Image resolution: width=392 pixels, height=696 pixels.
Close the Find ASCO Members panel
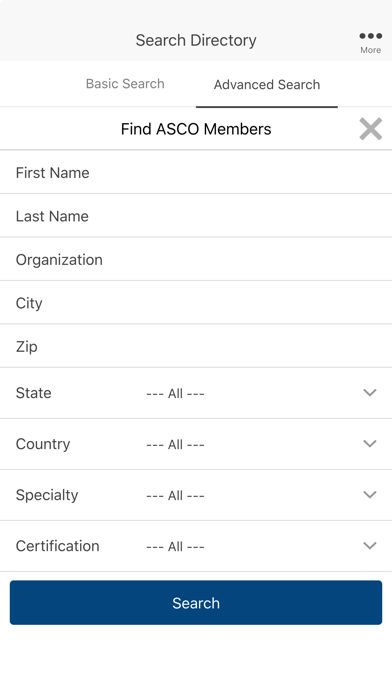(371, 129)
